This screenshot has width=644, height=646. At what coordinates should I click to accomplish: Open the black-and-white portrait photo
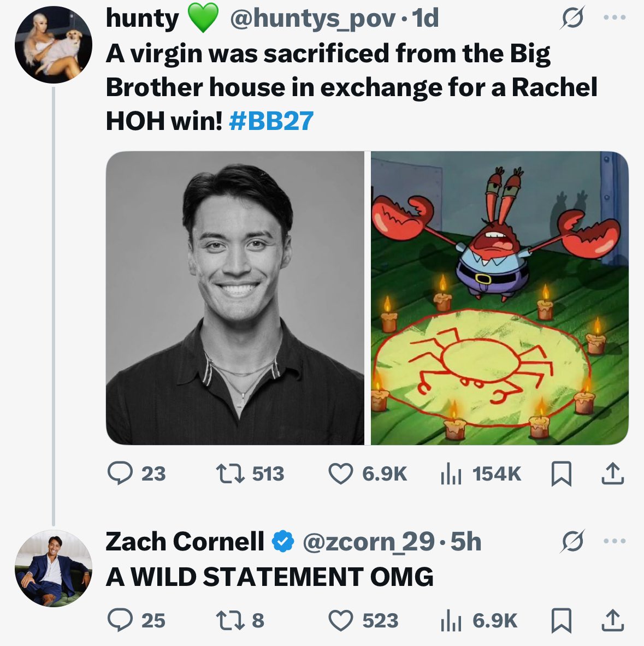(235, 298)
